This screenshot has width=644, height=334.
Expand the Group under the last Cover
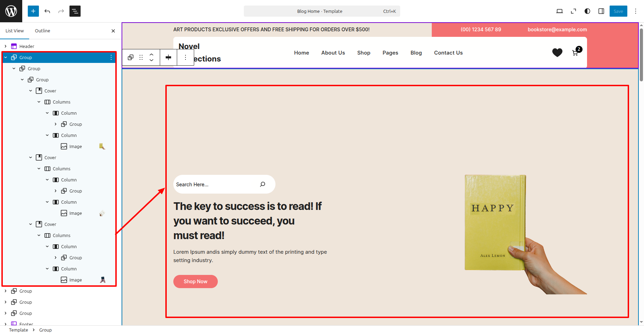(x=56, y=258)
